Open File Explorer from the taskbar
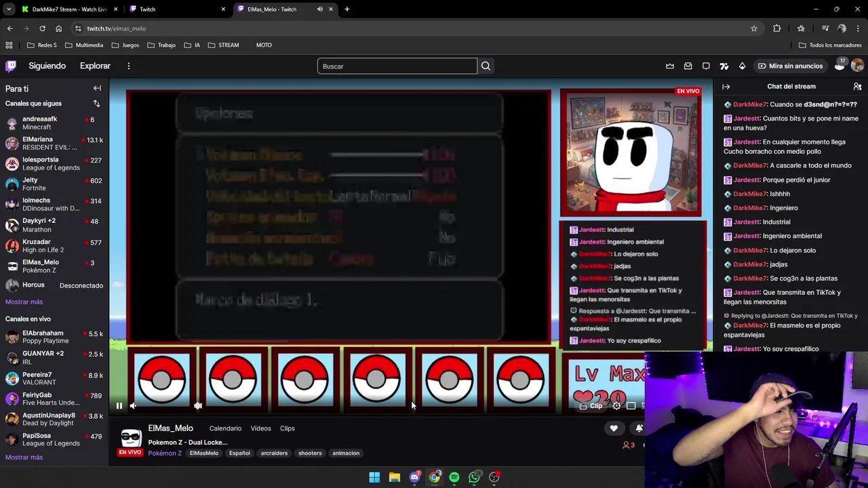 [394, 477]
